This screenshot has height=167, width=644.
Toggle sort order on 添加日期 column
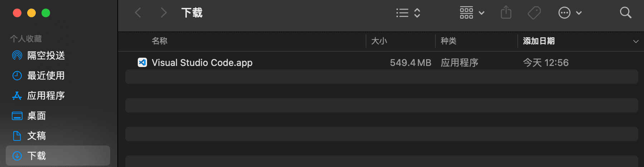click(x=539, y=41)
